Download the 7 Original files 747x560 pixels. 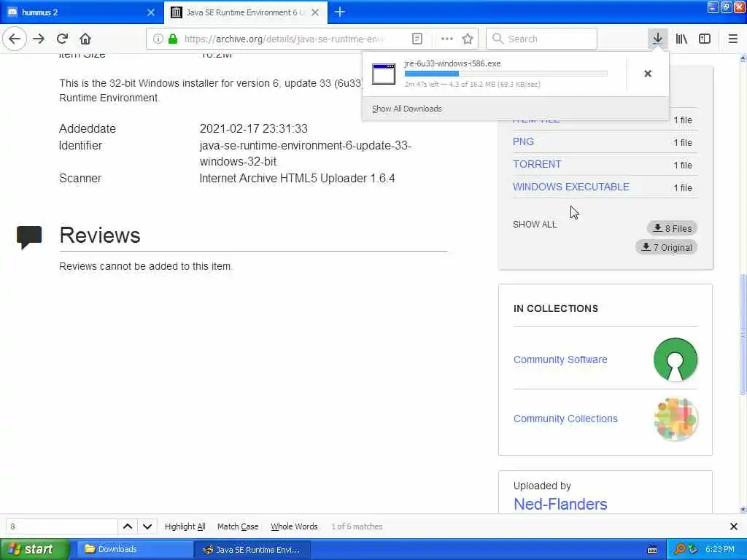pos(667,247)
